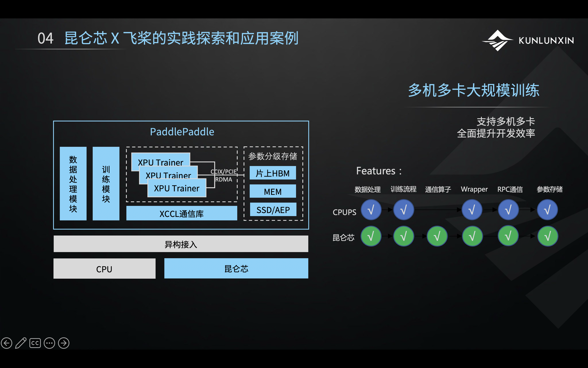This screenshot has height=368, width=588.
Task: Click CPUPS Wrapper blue checkmark
Action: tap(472, 210)
